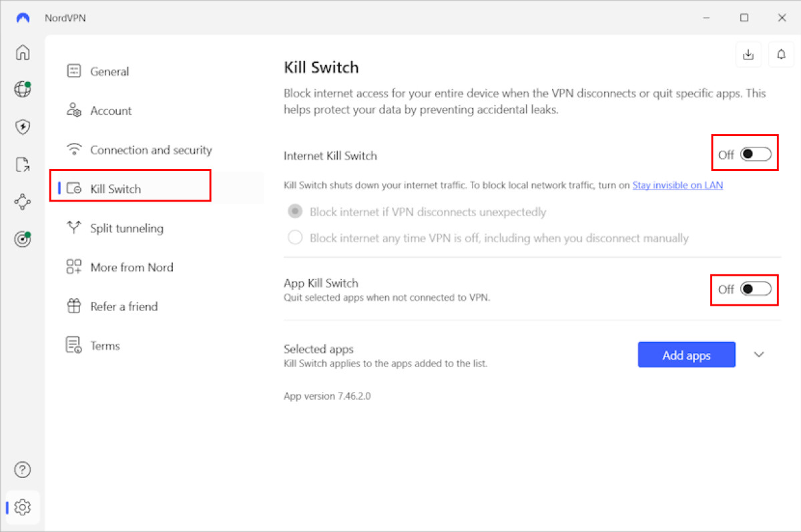Viewport: 801px width, 532px height.
Task: Minimize the NordVPN window
Action: click(x=706, y=18)
